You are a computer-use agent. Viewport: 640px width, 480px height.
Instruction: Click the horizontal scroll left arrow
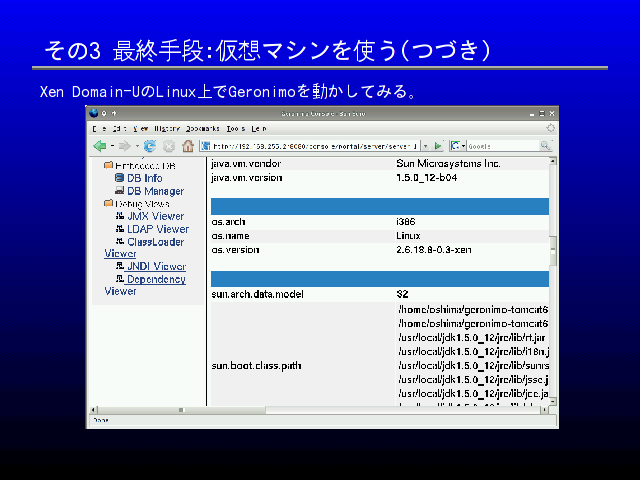click(93, 410)
